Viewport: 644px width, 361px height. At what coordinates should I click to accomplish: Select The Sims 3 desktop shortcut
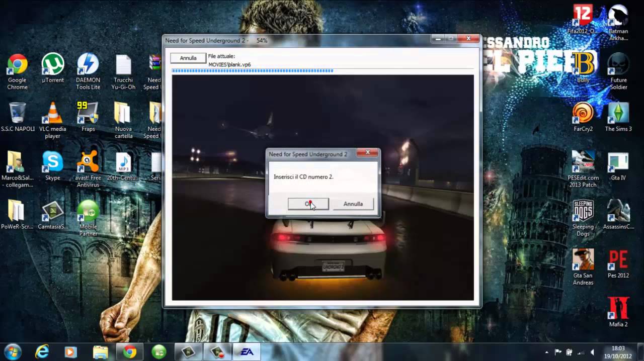618,117
